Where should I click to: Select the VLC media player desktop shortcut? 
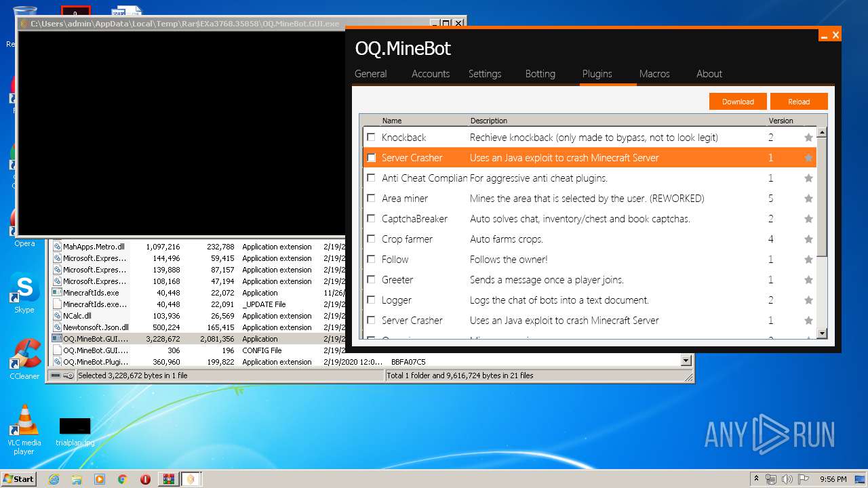[24, 430]
